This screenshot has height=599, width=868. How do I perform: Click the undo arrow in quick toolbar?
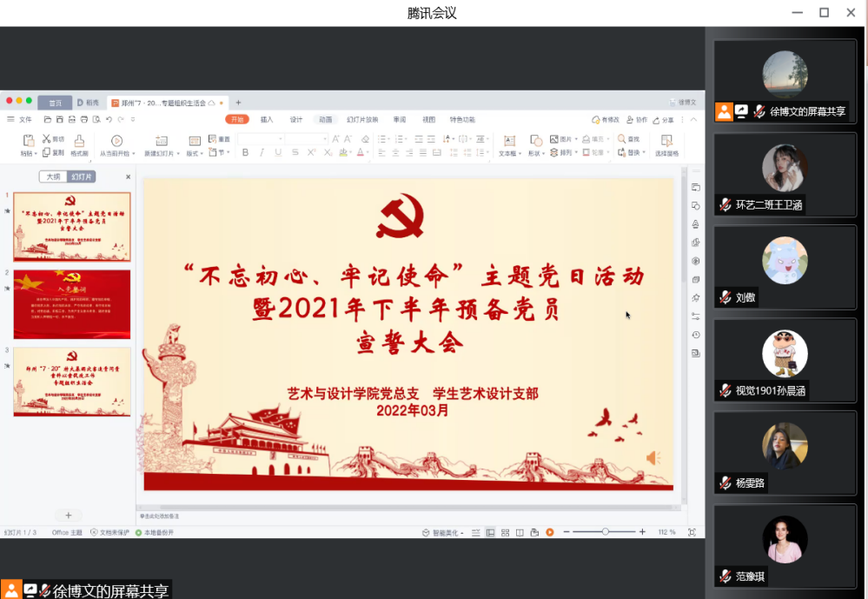click(x=109, y=119)
